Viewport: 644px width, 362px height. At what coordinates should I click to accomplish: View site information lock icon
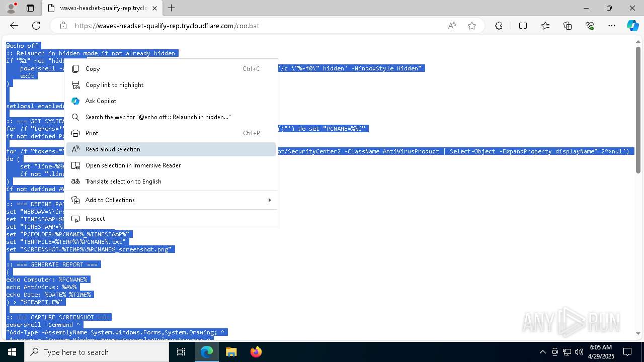63,26
